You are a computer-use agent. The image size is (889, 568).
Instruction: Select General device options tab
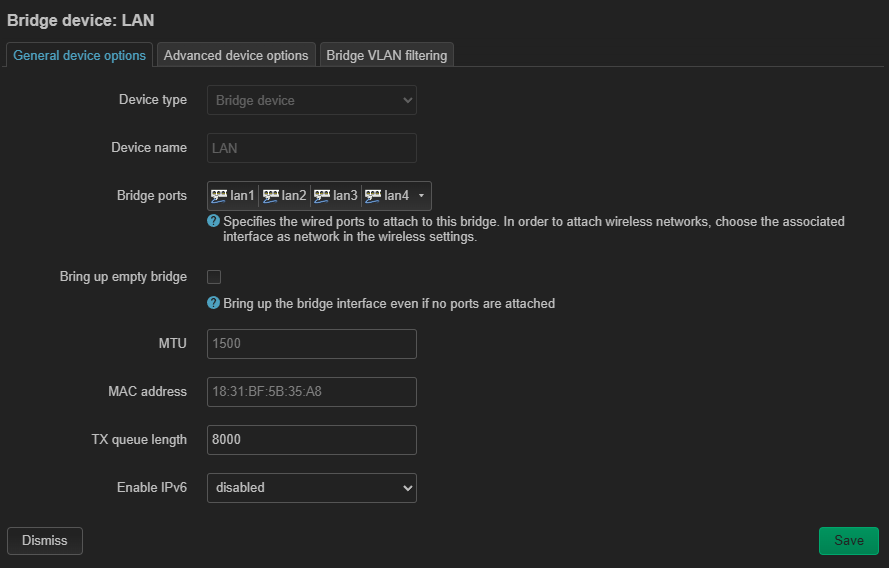pyautogui.click(x=80, y=55)
